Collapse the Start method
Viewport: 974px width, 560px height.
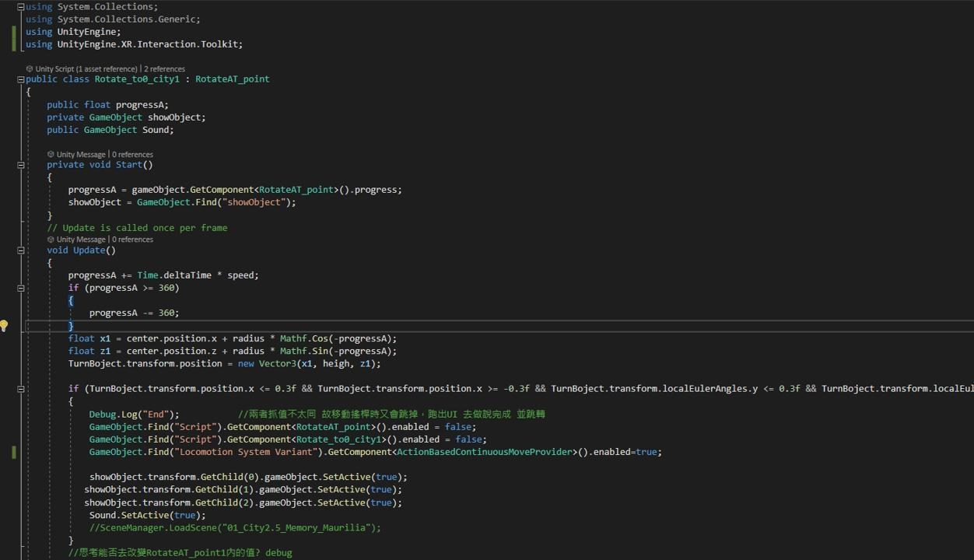pyautogui.click(x=20, y=164)
